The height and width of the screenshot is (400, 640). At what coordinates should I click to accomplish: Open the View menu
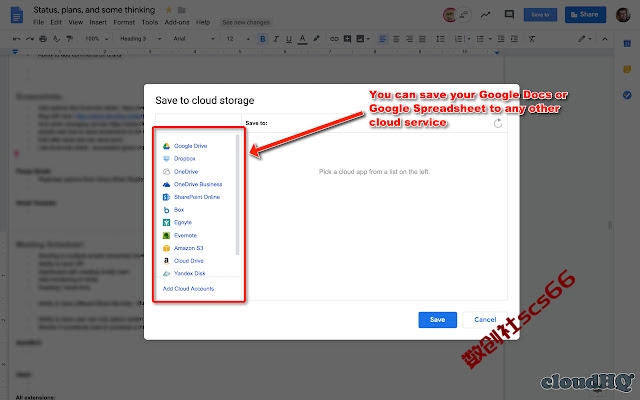point(76,22)
